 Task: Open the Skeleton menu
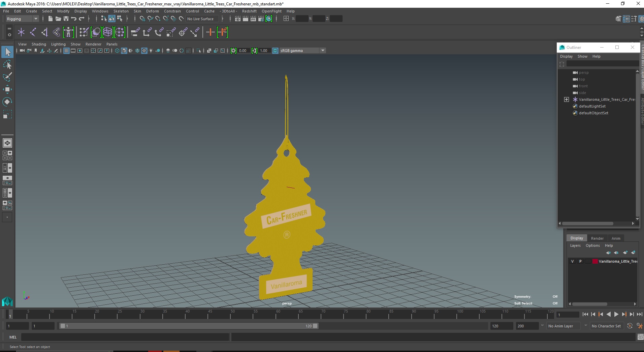[x=121, y=11]
